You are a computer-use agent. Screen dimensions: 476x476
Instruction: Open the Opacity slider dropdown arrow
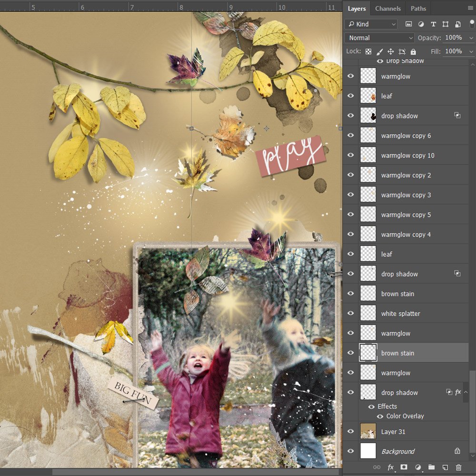(471, 38)
